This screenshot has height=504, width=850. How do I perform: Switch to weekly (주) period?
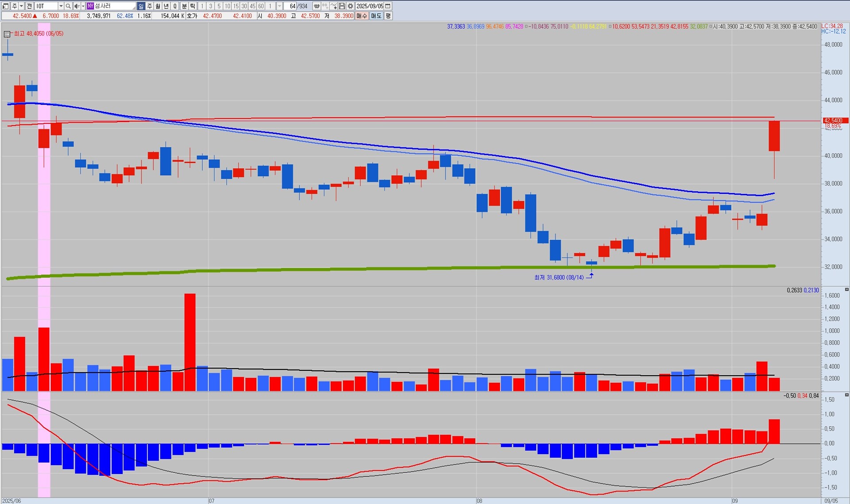[x=149, y=6]
